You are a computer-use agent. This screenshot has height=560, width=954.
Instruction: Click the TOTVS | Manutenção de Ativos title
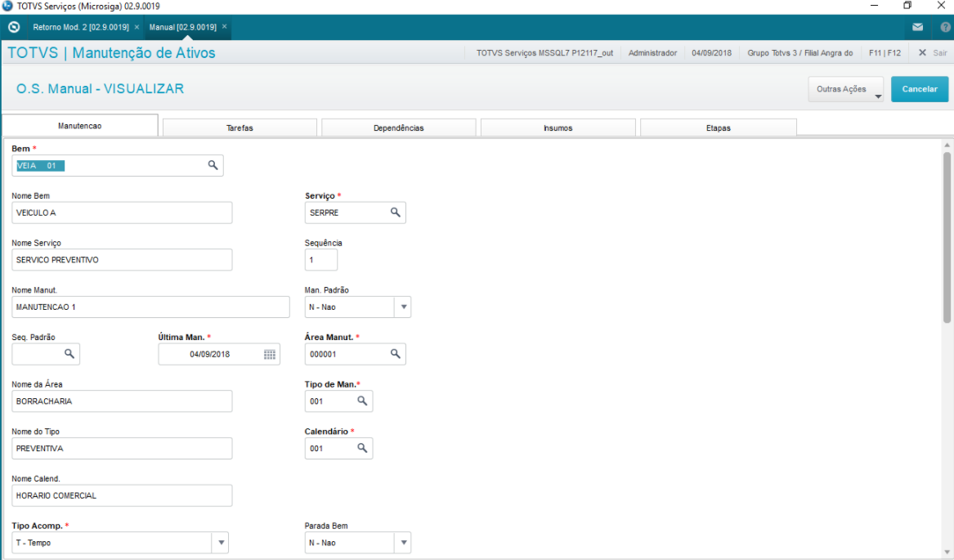click(x=111, y=53)
